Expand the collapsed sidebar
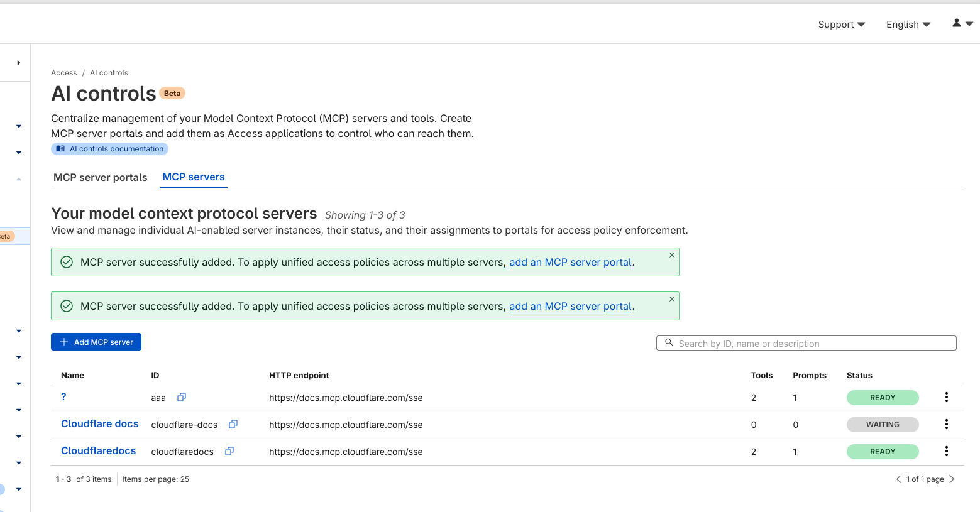The height and width of the screenshot is (512, 980). click(19, 63)
